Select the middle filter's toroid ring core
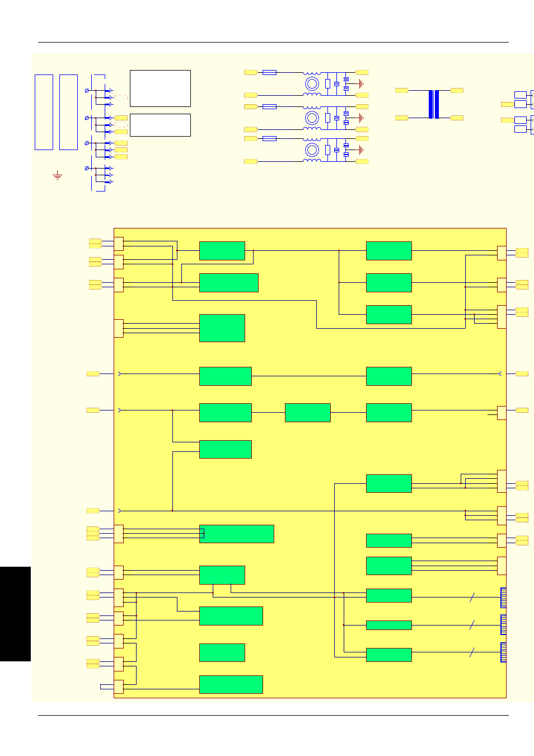Screen dimensions: 534x756 [312, 118]
